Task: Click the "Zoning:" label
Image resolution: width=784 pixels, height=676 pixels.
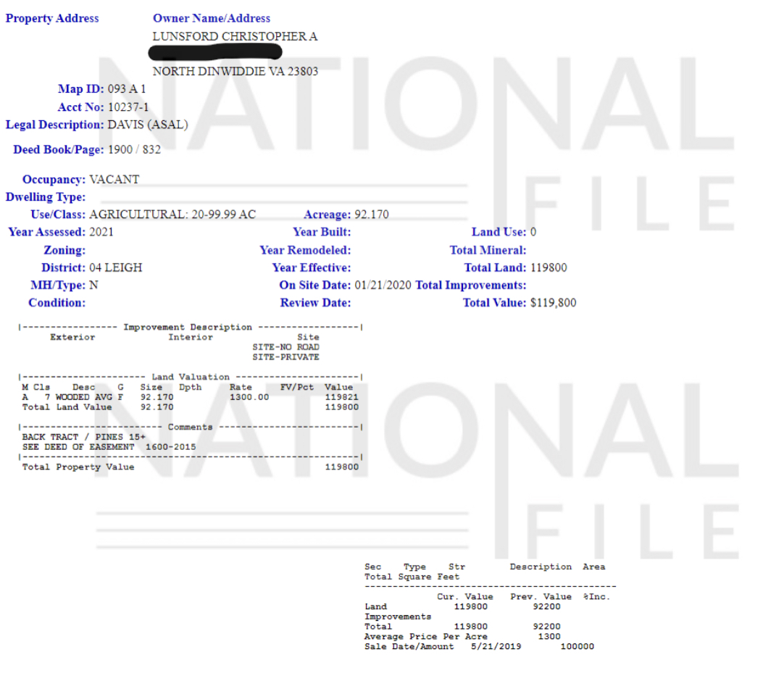Action: (64, 250)
